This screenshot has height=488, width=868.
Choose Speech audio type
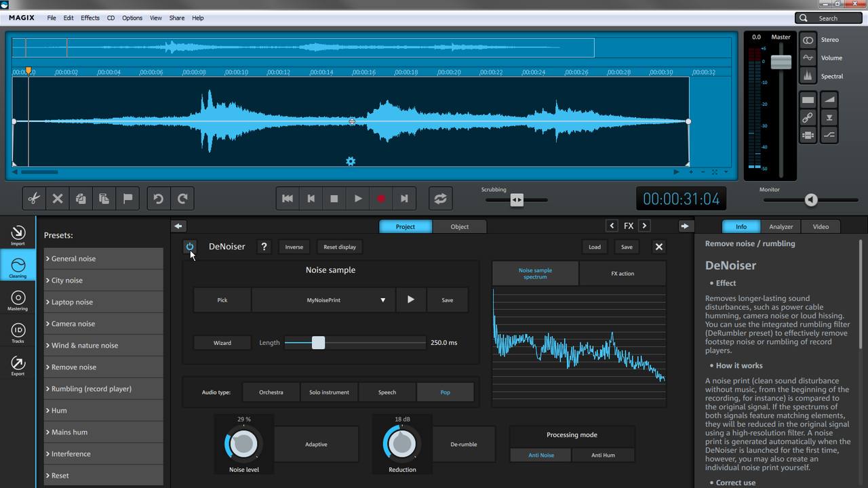(x=387, y=392)
